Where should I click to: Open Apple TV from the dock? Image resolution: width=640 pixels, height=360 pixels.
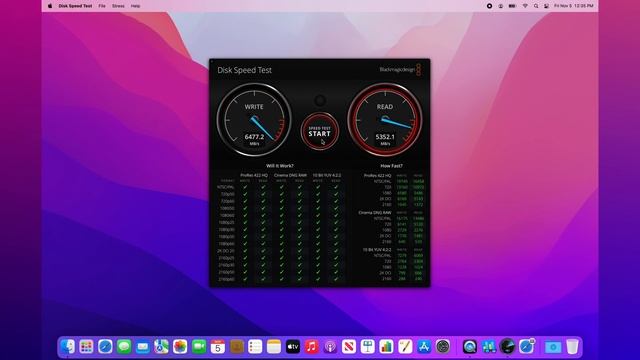click(293, 347)
